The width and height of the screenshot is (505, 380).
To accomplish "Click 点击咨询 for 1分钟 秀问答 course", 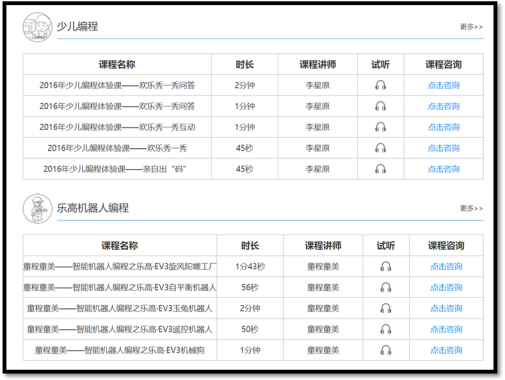I will coord(444,106).
